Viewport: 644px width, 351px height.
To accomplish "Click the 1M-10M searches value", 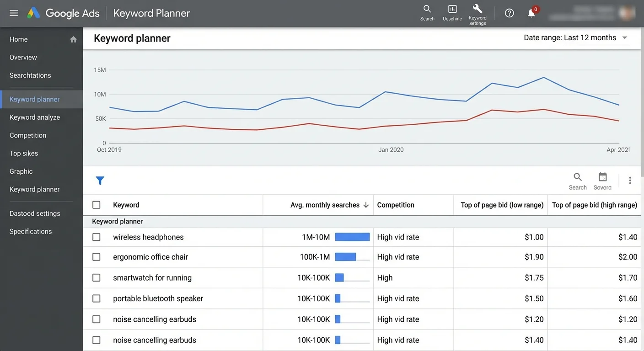I will (x=316, y=237).
